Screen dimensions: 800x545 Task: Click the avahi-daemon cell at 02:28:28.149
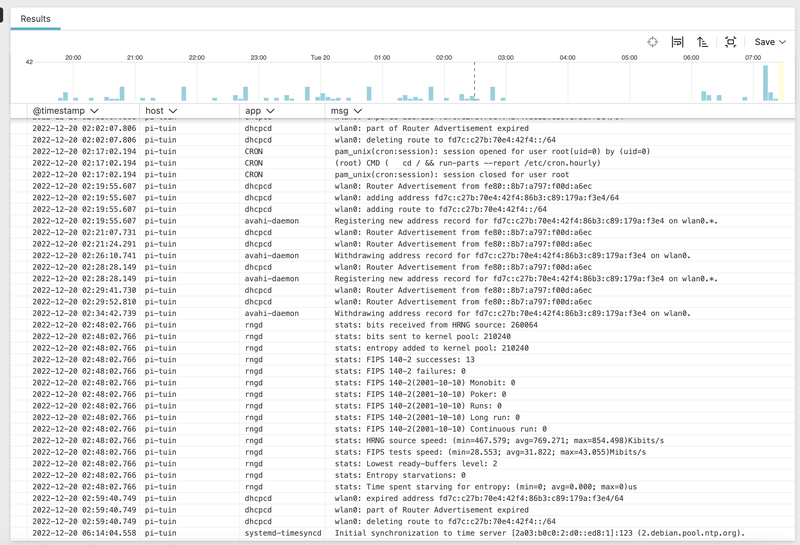pos(272,279)
